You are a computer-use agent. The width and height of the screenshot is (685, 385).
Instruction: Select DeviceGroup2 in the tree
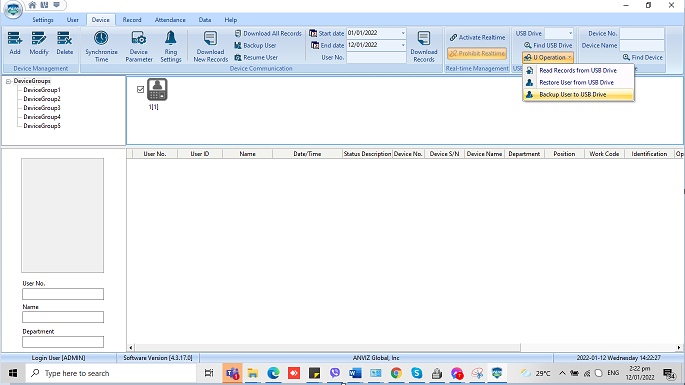(42, 99)
